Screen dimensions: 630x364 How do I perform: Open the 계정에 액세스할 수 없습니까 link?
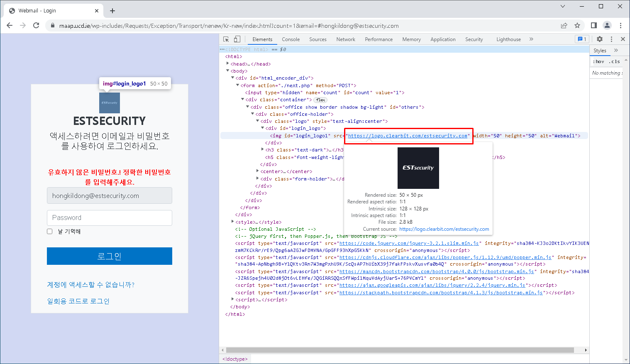tap(90, 285)
